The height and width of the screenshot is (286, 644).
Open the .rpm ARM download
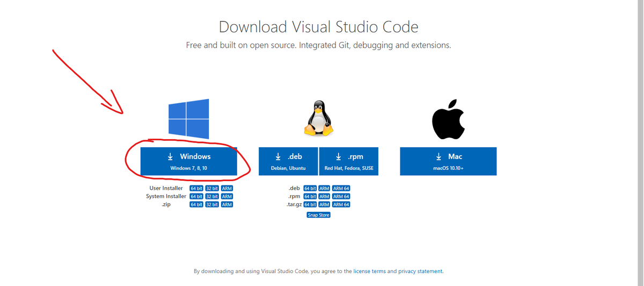pos(324,196)
